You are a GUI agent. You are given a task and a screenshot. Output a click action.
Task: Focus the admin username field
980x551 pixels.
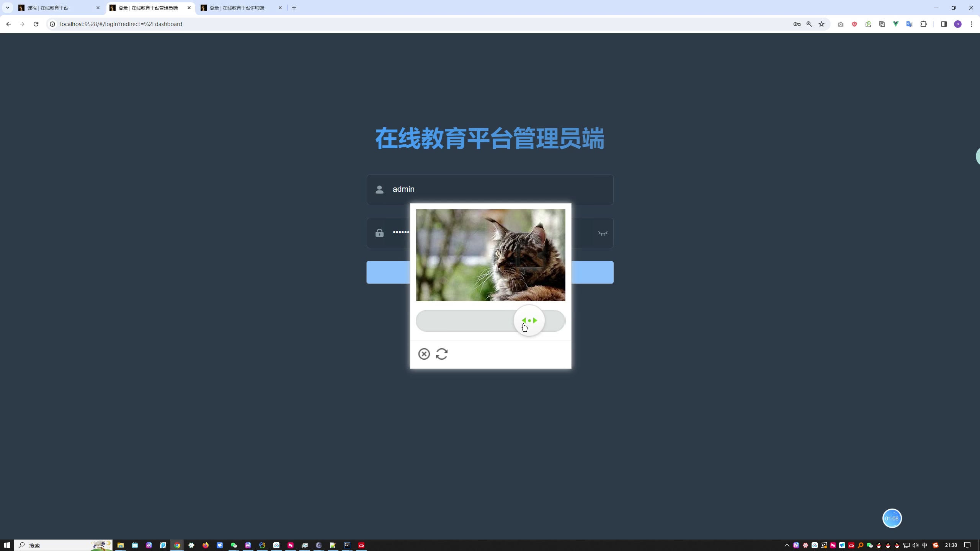[x=490, y=189]
